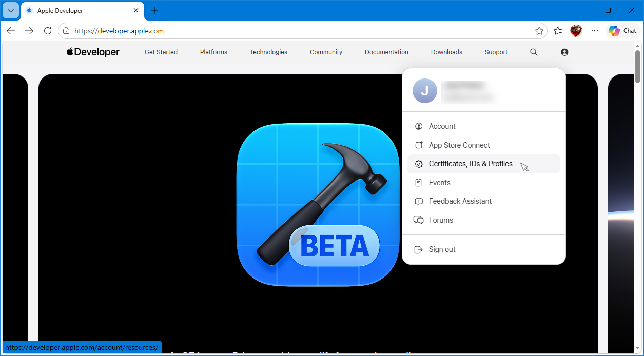This screenshot has width=644, height=356.
Task: Open Certificates, IDs & Profiles
Action: pos(484,164)
